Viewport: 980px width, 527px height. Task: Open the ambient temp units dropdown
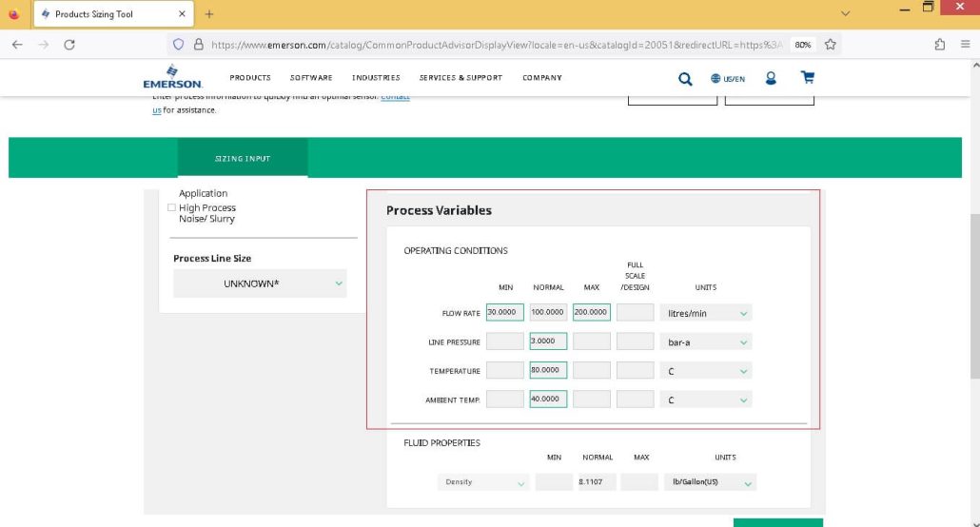point(706,400)
